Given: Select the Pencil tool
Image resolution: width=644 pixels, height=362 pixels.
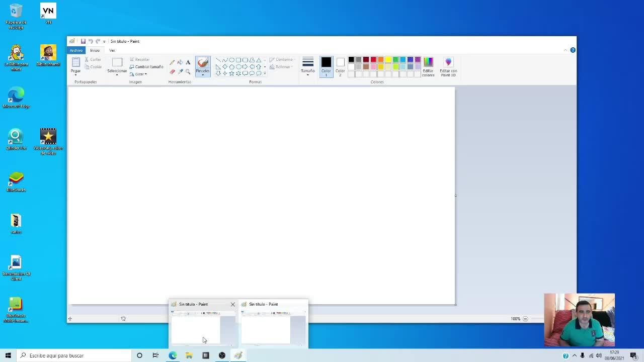Looking at the screenshot, I should (x=172, y=62).
